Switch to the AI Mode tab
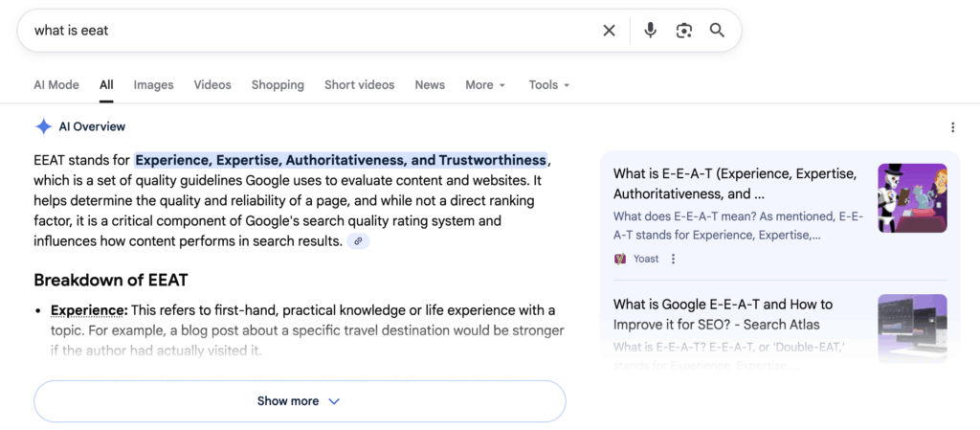The height and width of the screenshot is (430, 980). [x=56, y=85]
